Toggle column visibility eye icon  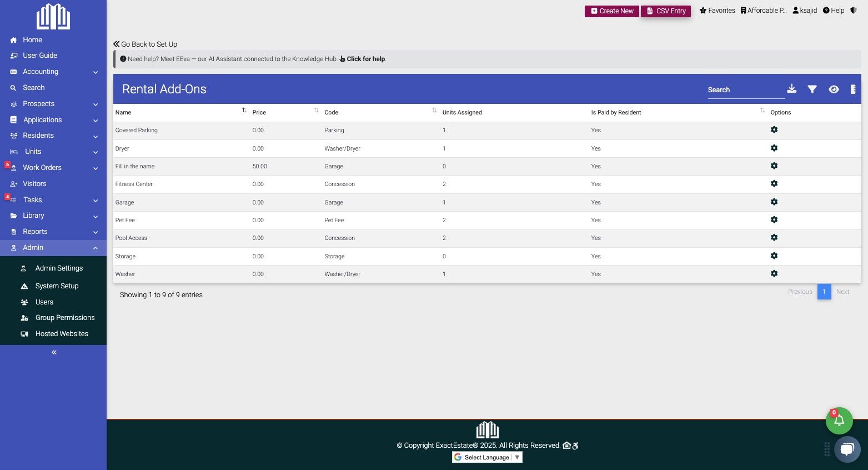834,89
